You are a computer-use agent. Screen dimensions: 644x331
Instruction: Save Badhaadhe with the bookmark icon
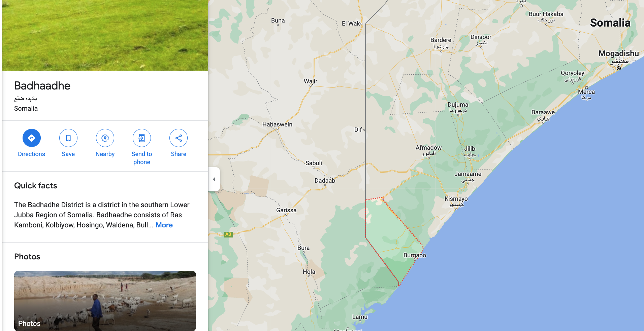[68, 138]
